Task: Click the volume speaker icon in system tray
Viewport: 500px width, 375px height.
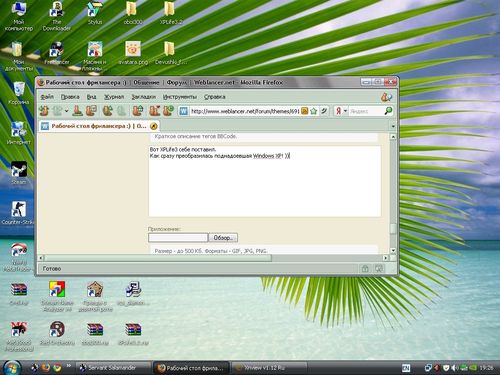Action: [454, 368]
